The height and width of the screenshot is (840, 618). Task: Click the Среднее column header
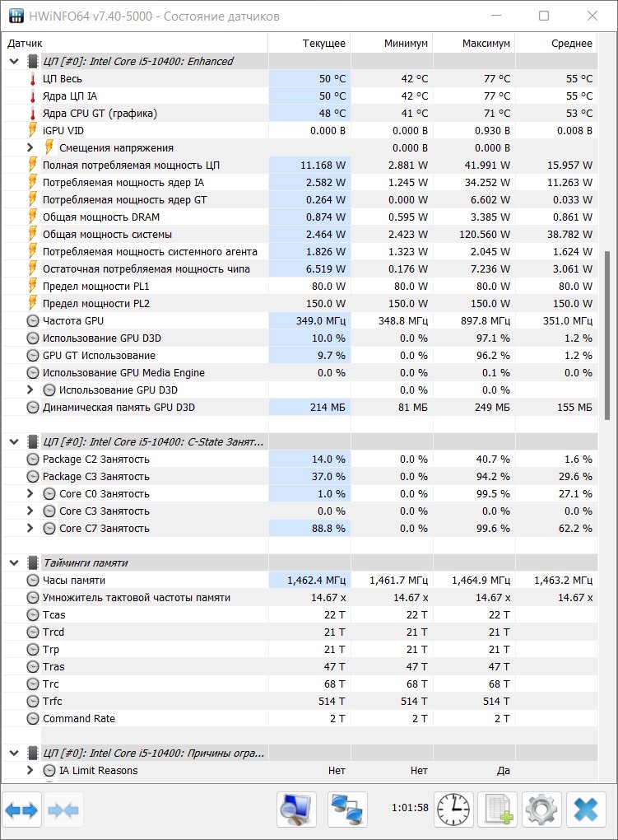coord(556,44)
